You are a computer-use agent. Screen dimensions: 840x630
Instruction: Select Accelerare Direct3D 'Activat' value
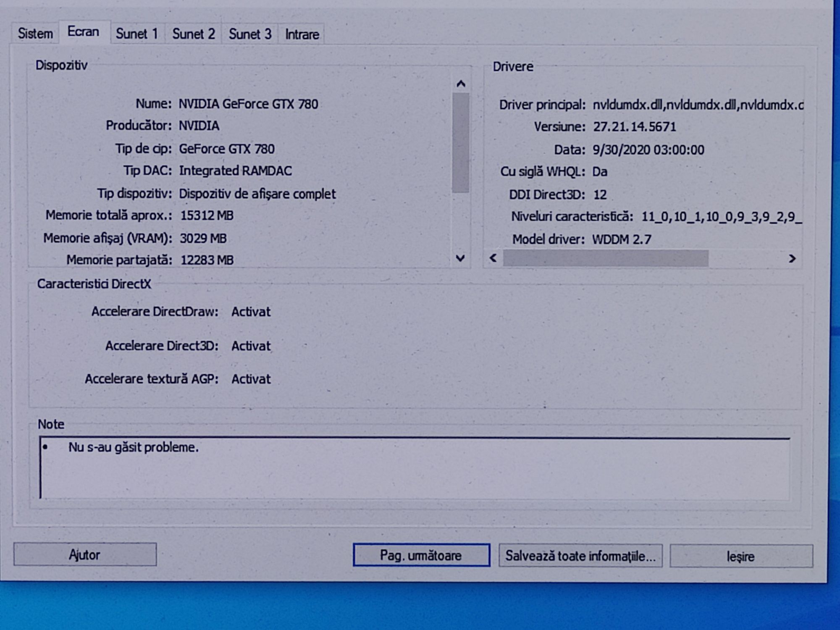(x=251, y=346)
